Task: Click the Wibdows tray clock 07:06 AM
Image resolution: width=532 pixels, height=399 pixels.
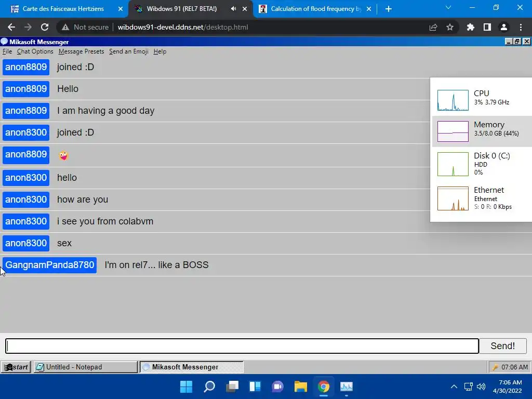Action: (x=514, y=367)
